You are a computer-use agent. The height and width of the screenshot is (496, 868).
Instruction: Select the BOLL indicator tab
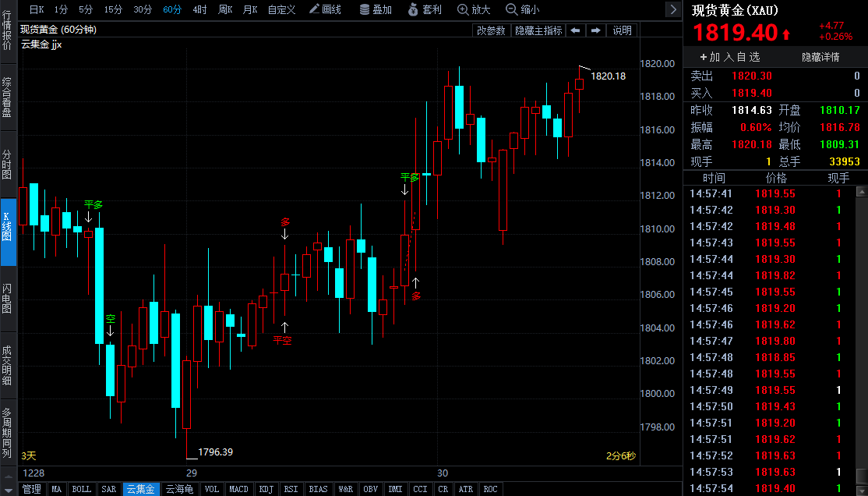click(82, 489)
